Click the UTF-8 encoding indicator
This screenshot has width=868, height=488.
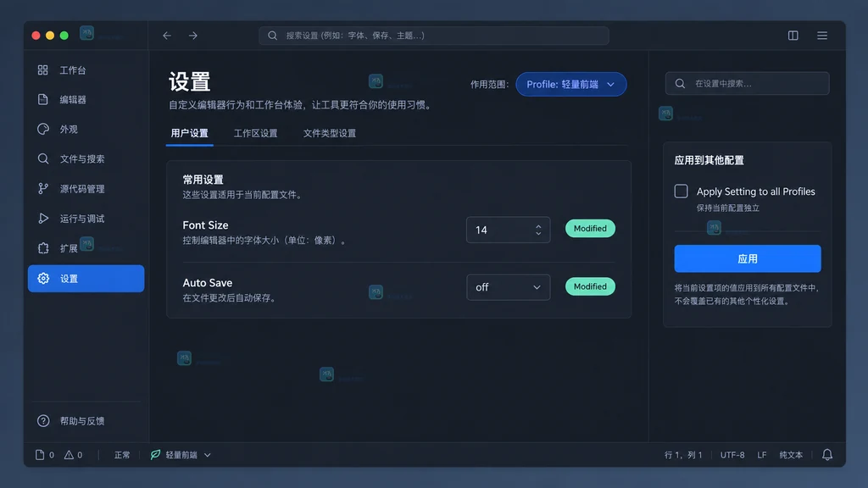click(x=732, y=455)
